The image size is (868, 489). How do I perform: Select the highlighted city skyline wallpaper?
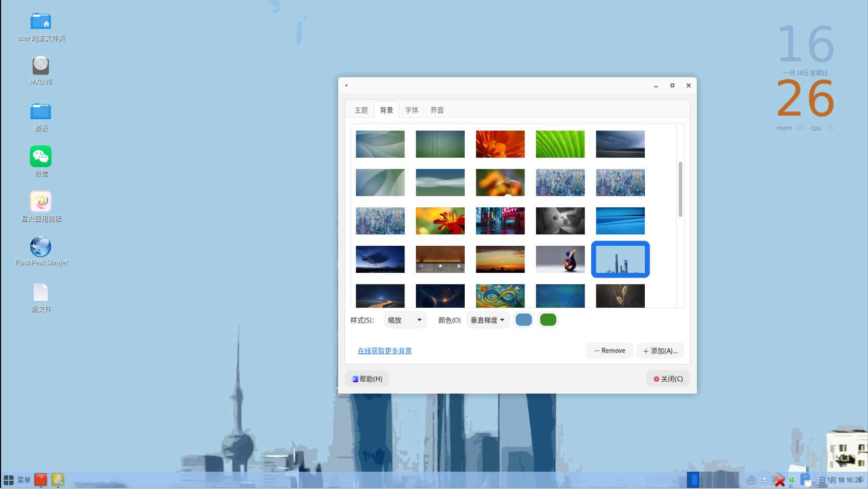pyautogui.click(x=620, y=259)
